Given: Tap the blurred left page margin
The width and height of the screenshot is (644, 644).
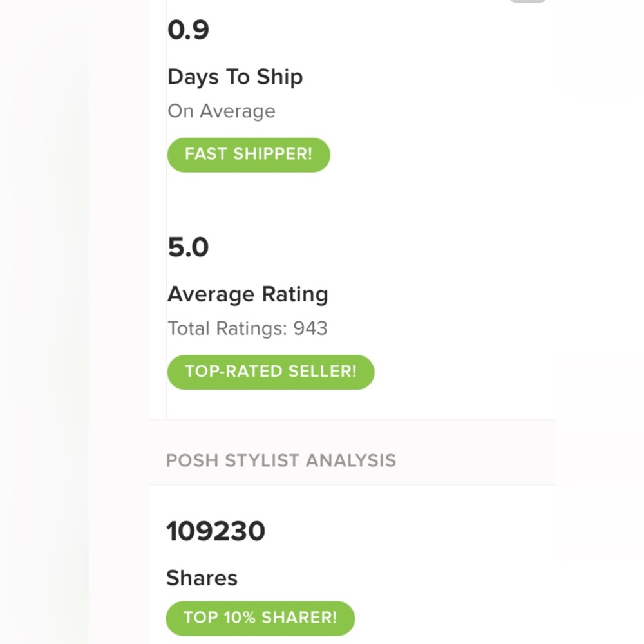Looking at the screenshot, I should coord(44,322).
